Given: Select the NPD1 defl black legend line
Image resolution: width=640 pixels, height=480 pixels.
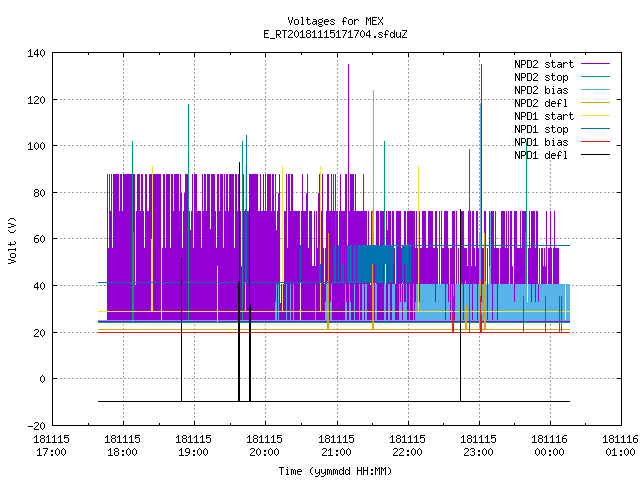Looking at the screenshot, I should [595, 155].
